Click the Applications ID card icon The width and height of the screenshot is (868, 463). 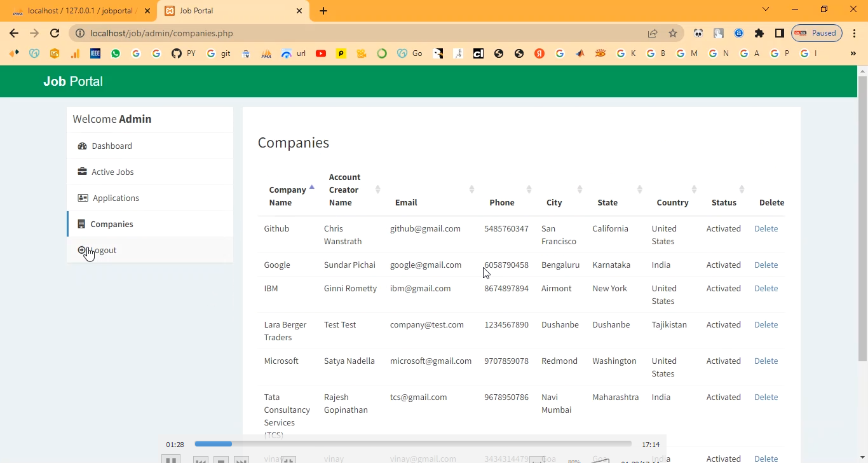click(83, 198)
